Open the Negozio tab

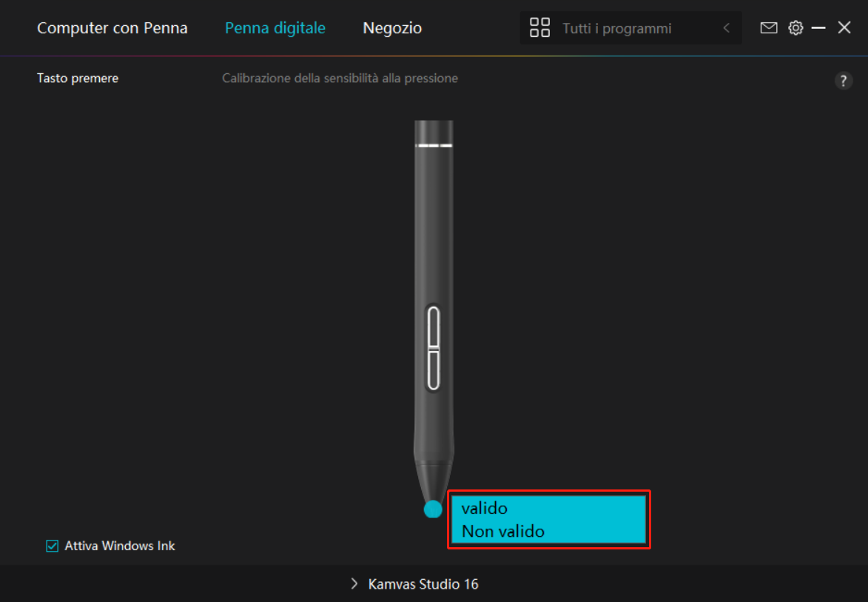(392, 28)
